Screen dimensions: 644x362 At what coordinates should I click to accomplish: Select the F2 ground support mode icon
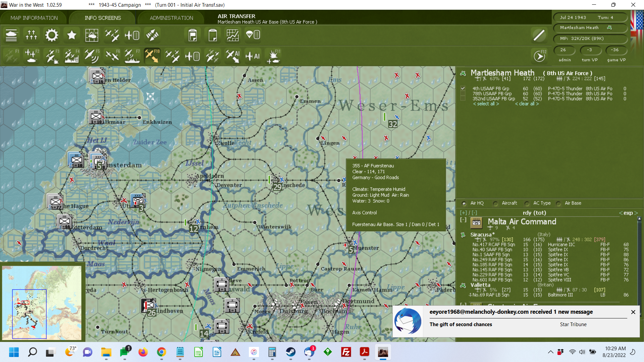click(32, 56)
